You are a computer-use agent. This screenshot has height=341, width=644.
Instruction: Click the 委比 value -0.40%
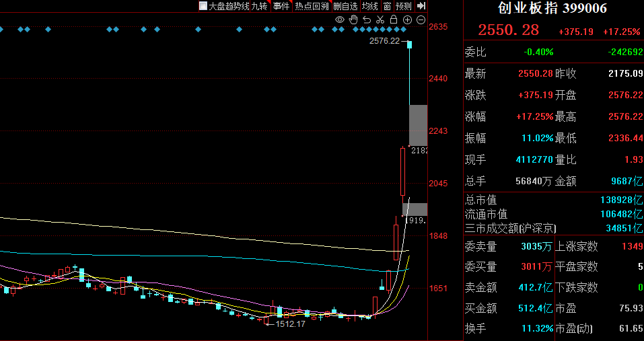click(x=538, y=52)
